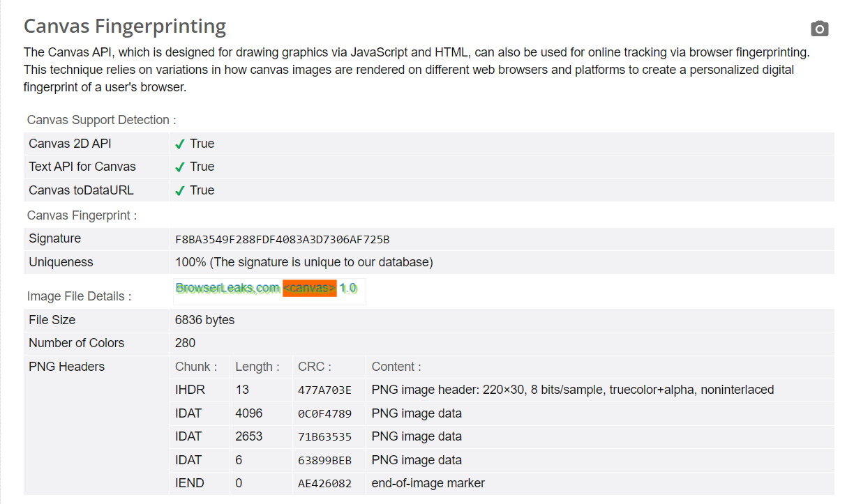Click the Canvas toDataURL label
The width and height of the screenshot is (854, 504).
[81, 190]
